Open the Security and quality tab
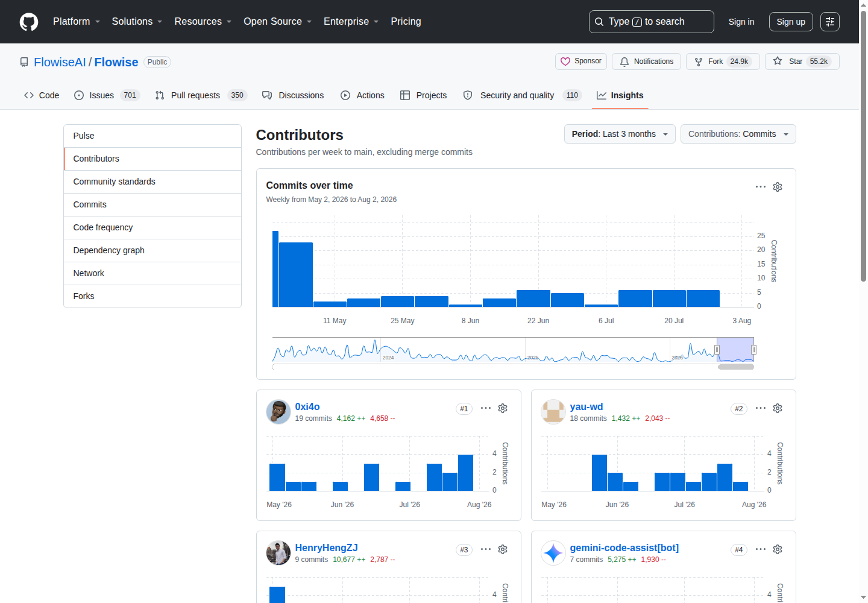Viewport: 868px width, 603px height. pyautogui.click(x=522, y=95)
